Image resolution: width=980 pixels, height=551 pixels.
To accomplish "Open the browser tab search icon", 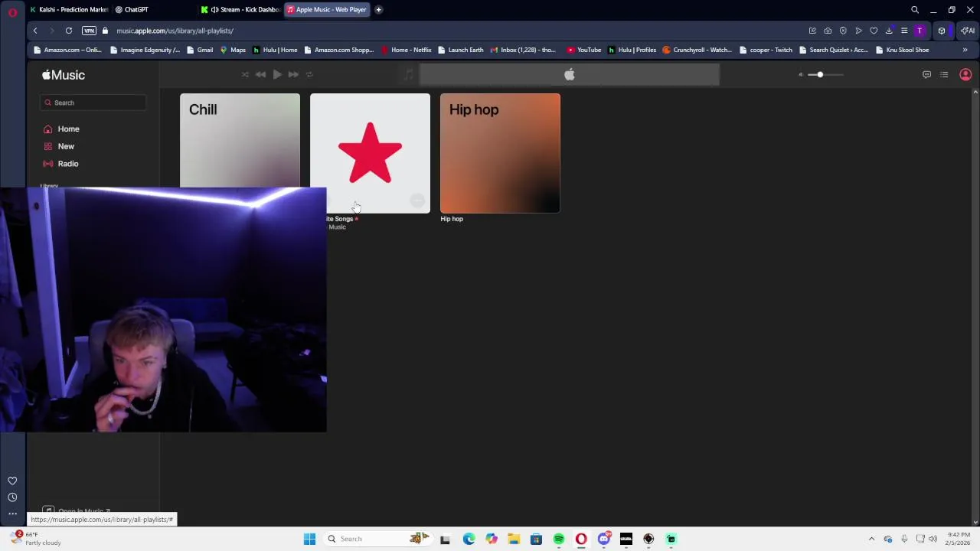I will (914, 10).
